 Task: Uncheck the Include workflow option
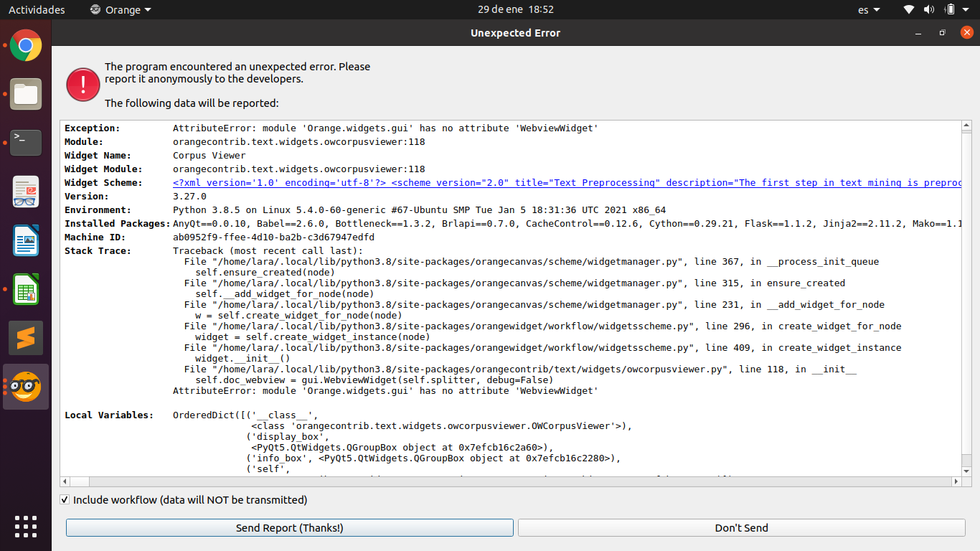pos(65,499)
